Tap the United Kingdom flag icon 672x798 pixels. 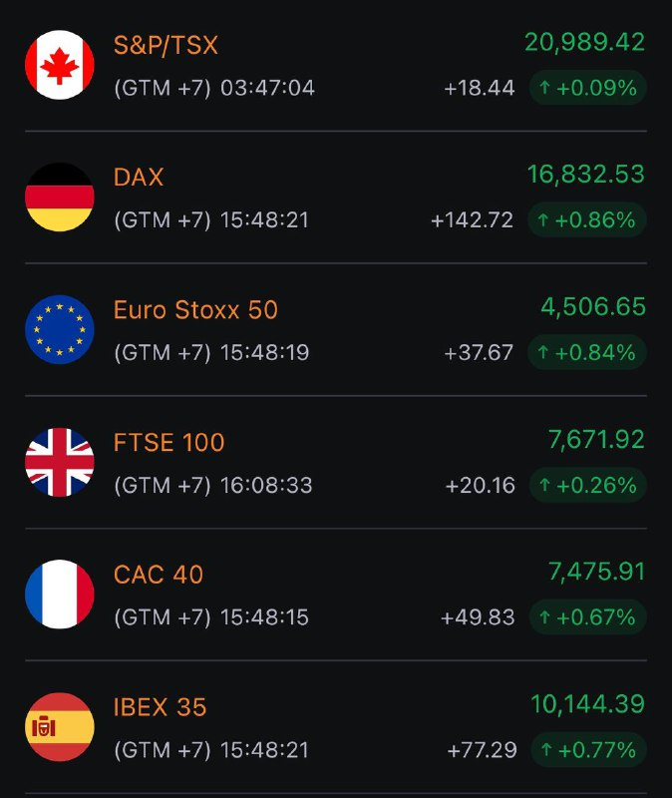(60, 462)
